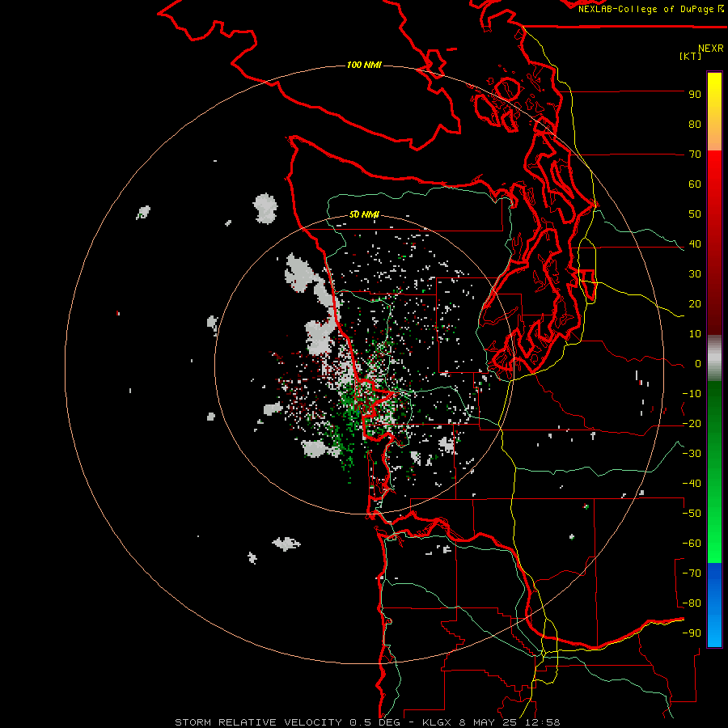Click the 50 NMI range ring label
This screenshot has width=728, height=728.
pyautogui.click(x=364, y=214)
